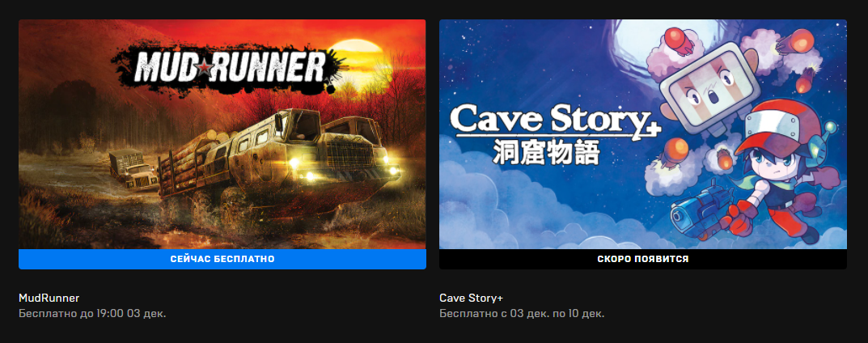Click the red missile at the top of the Cave Story art

(679, 40)
